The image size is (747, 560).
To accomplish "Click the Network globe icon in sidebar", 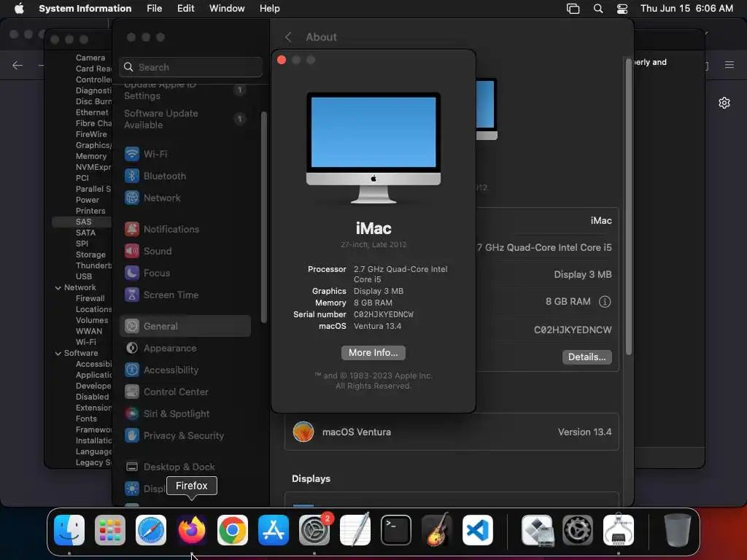I will click(132, 198).
